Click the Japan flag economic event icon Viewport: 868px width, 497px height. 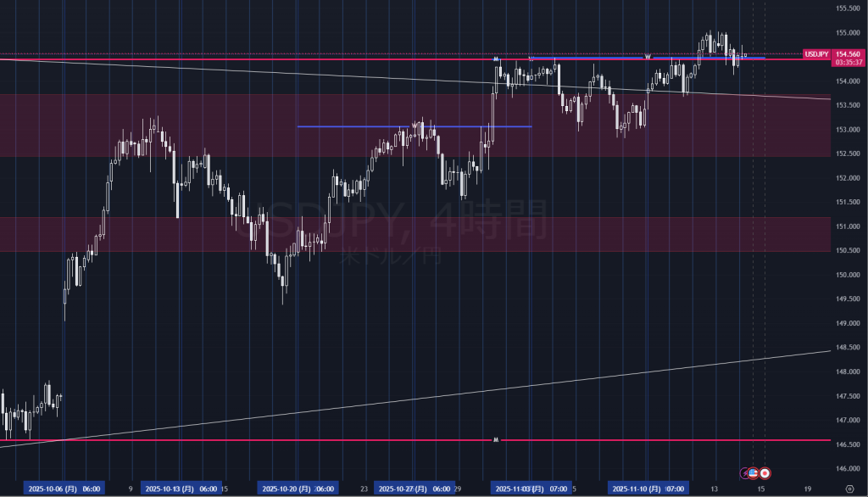pyautogui.click(x=765, y=472)
